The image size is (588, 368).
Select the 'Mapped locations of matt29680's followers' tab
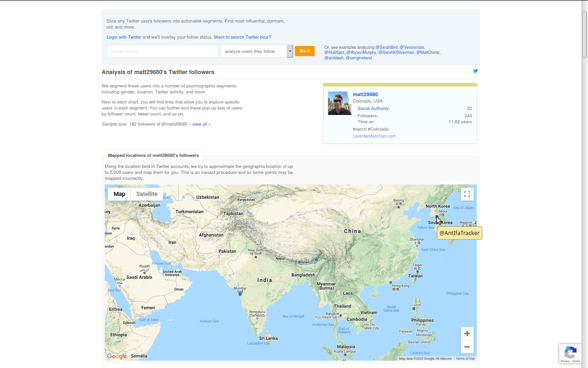[x=153, y=155]
